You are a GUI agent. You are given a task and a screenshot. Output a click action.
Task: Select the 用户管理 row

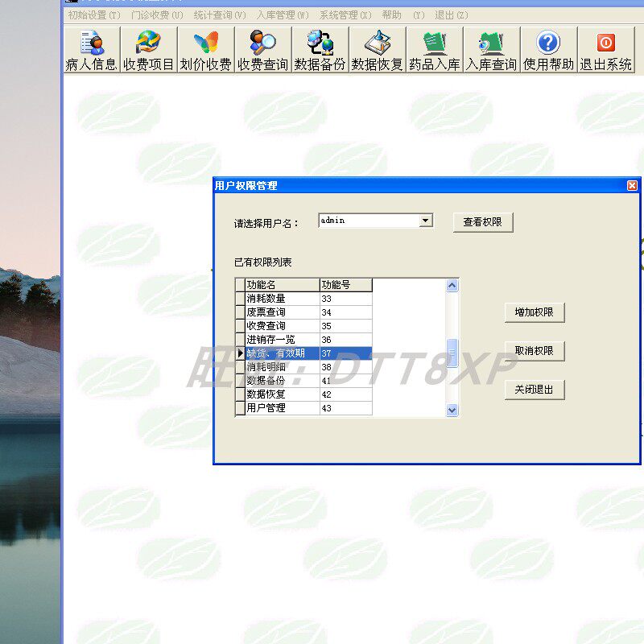[x=304, y=408]
